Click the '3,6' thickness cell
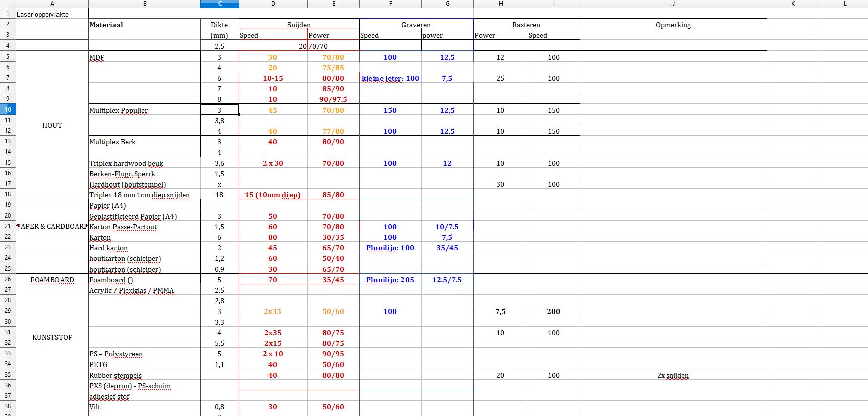This screenshot has height=417, width=868. coord(219,163)
